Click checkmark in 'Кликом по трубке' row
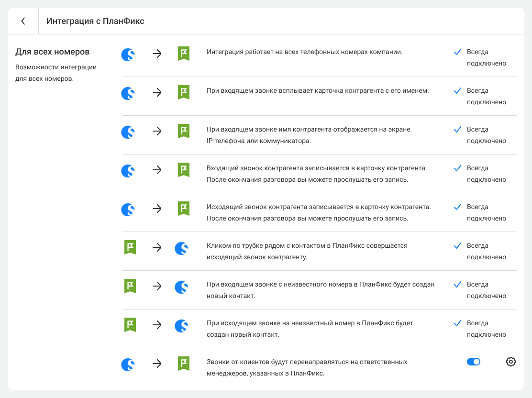This screenshot has width=532, height=398. (x=457, y=245)
